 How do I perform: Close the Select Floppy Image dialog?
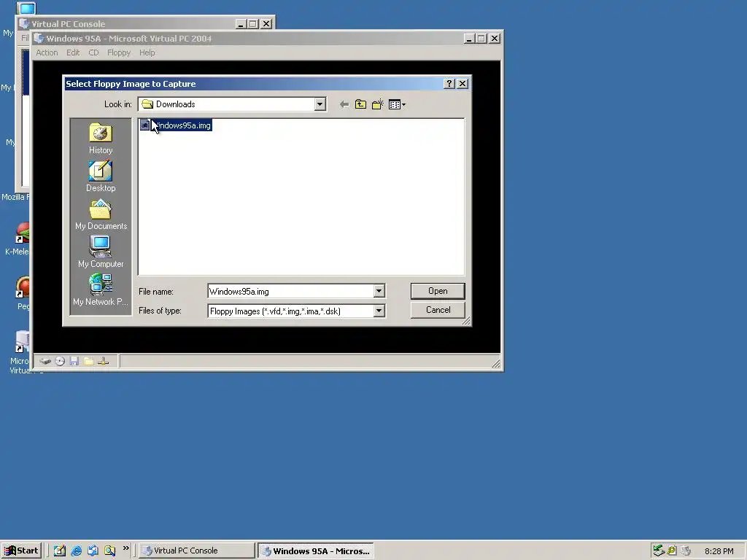[462, 84]
